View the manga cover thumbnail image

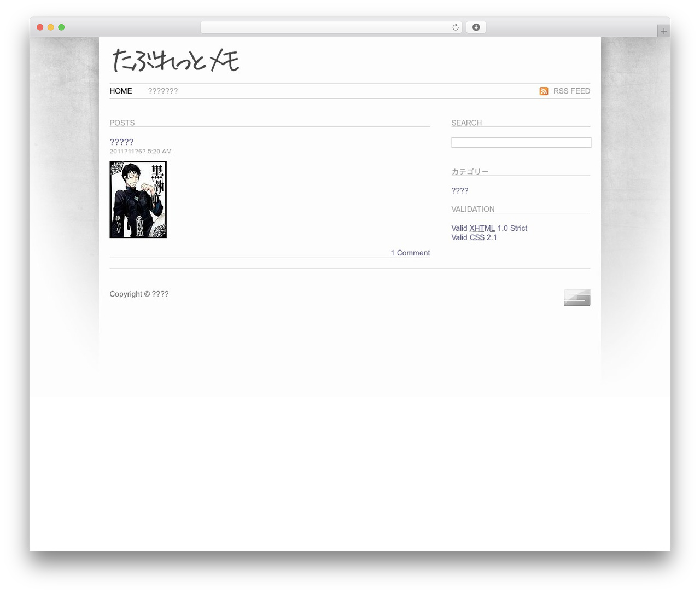pyautogui.click(x=138, y=200)
